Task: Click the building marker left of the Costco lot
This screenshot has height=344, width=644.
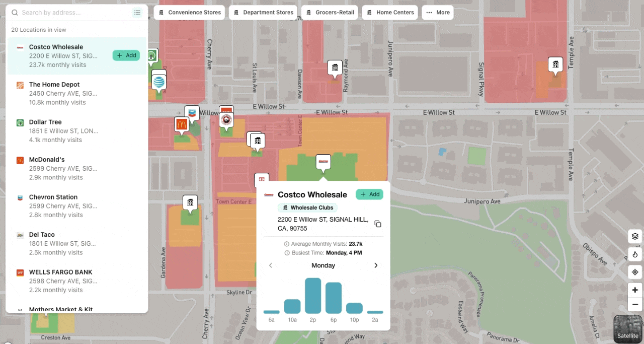Action: coord(258,141)
